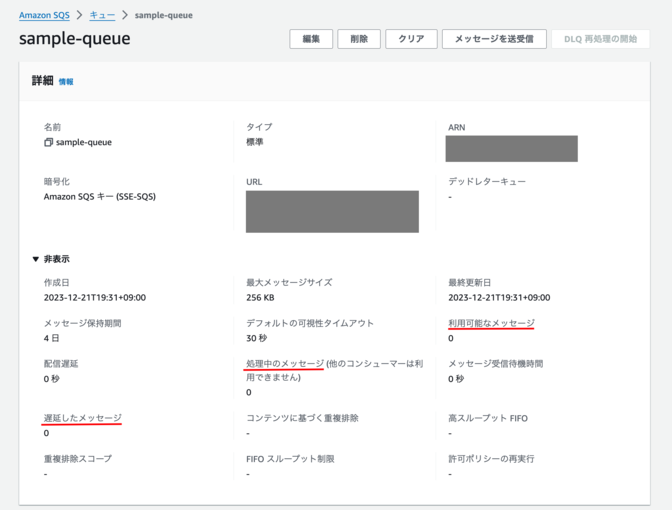Viewport: 672px width, 510px height.
Task: Open メッセージを送受信
Action: coord(494,39)
